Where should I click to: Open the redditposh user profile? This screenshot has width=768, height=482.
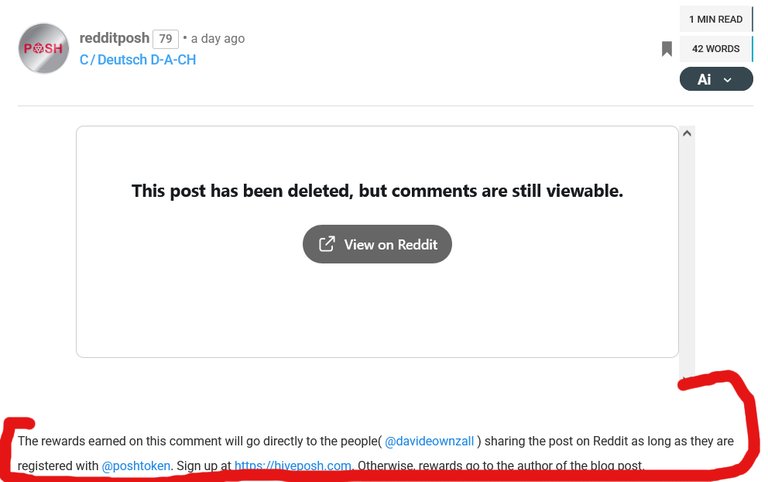coord(114,38)
